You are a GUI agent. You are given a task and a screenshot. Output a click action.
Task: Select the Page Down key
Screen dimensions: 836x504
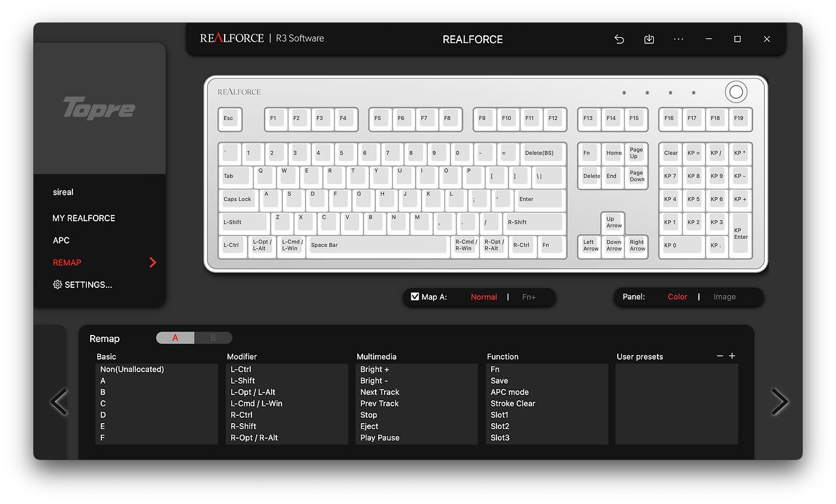[636, 176]
